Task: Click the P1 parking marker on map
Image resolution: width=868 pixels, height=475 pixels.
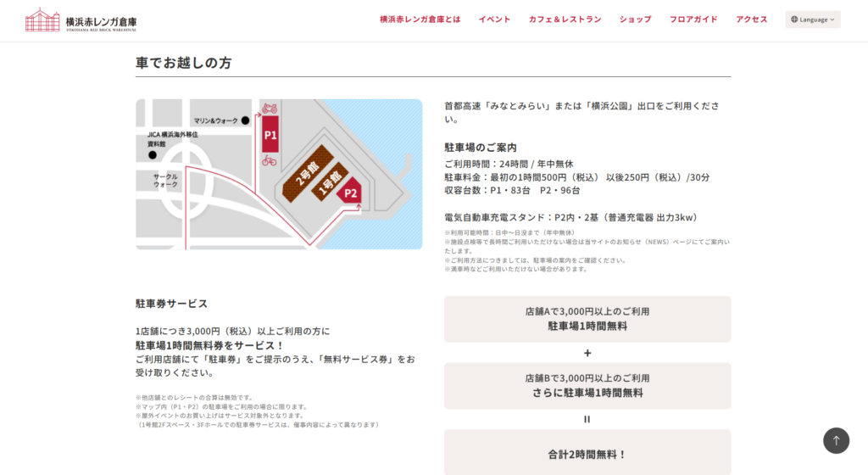Action: [x=270, y=135]
